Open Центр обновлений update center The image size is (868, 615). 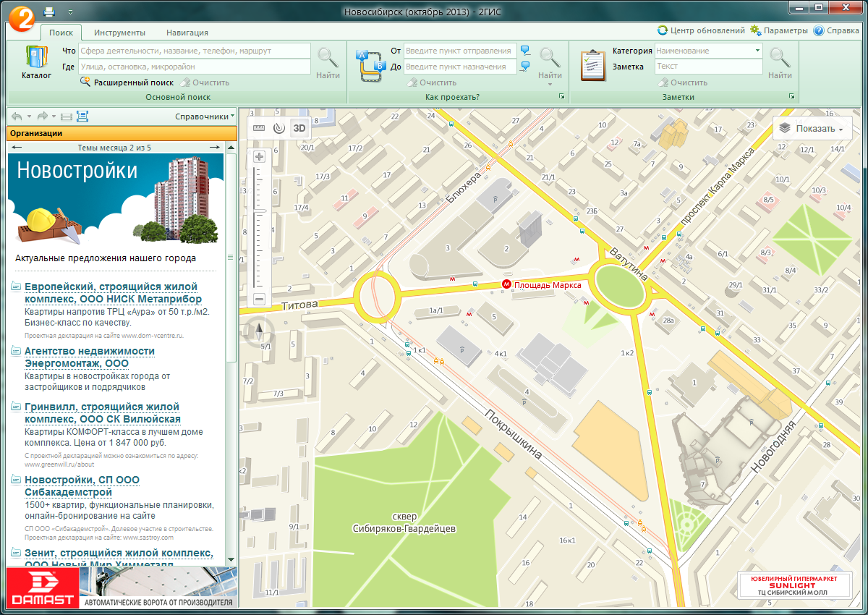pos(701,31)
